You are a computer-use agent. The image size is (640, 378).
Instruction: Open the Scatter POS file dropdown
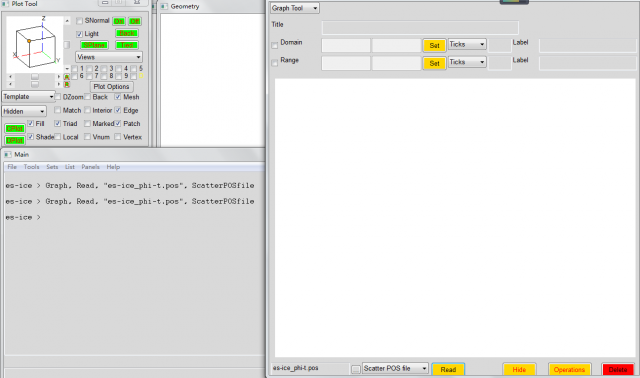tap(395, 368)
